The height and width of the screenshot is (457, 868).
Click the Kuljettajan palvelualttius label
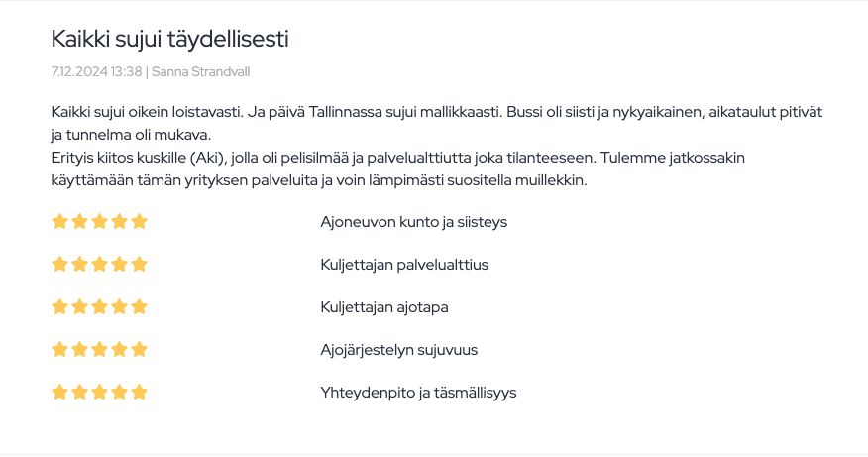[x=404, y=265]
